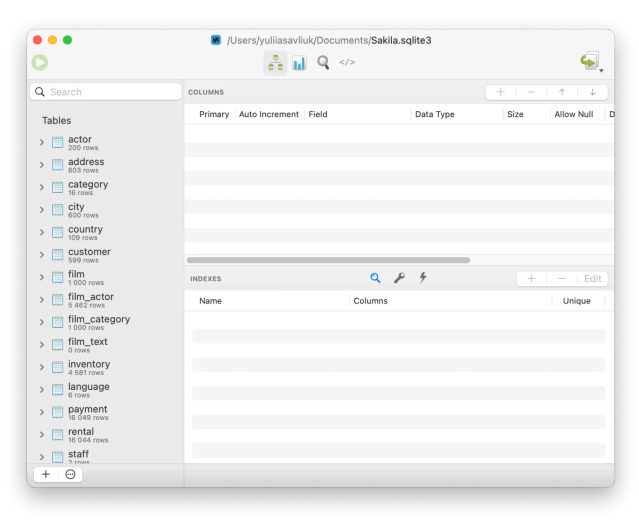Select the payment table
This screenshot has width=639, height=526.
point(106,412)
